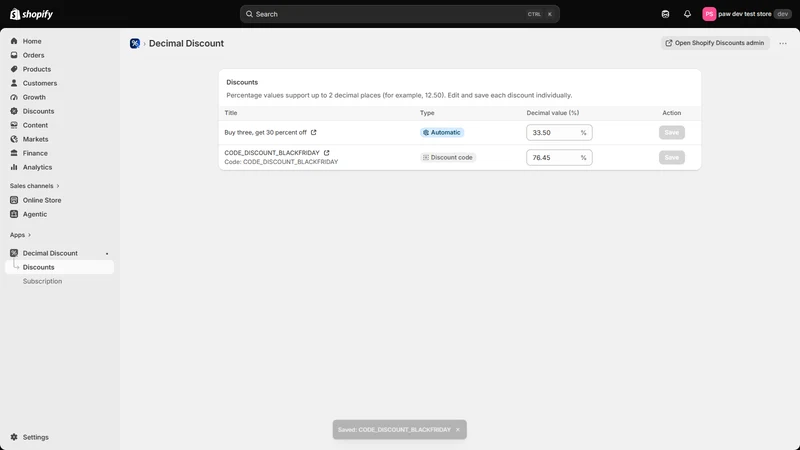Viewport: 800px width, 450px height.
Task: Open the Sidekick icon in top bar
Action: (x=665, y=14)
